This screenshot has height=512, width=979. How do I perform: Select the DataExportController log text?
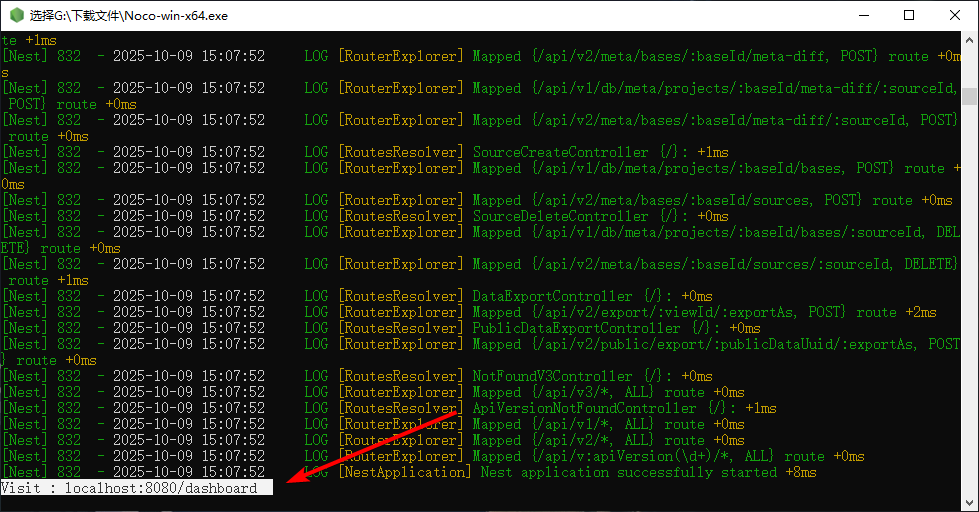tap(552, 296)
